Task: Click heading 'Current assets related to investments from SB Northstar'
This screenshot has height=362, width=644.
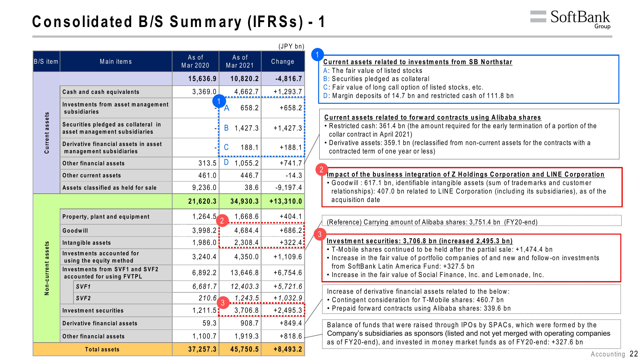Action: pyautogui.click(x=418, y=62)
